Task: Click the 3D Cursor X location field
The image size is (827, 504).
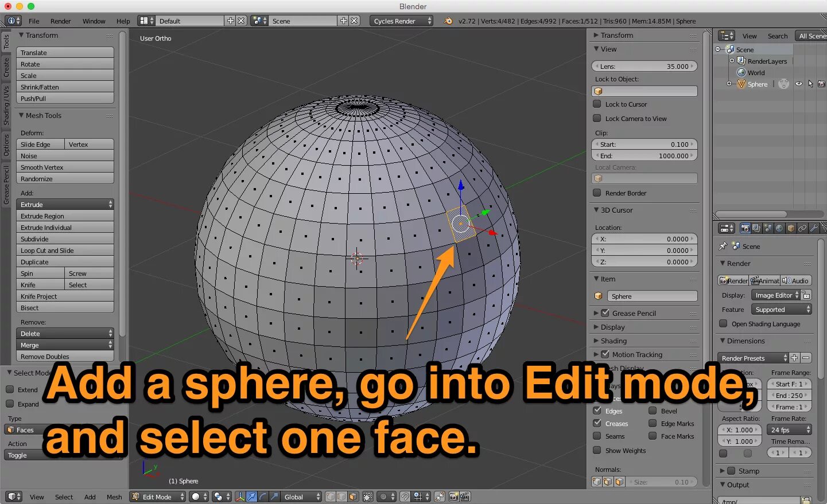Action: pyautogui.click(x=644, y=239)
